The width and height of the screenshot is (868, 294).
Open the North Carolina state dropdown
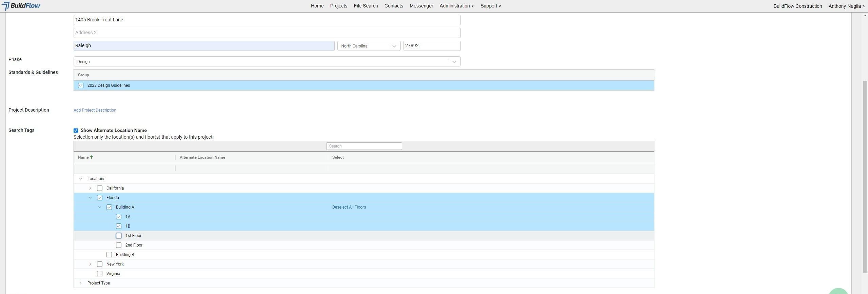369,46
